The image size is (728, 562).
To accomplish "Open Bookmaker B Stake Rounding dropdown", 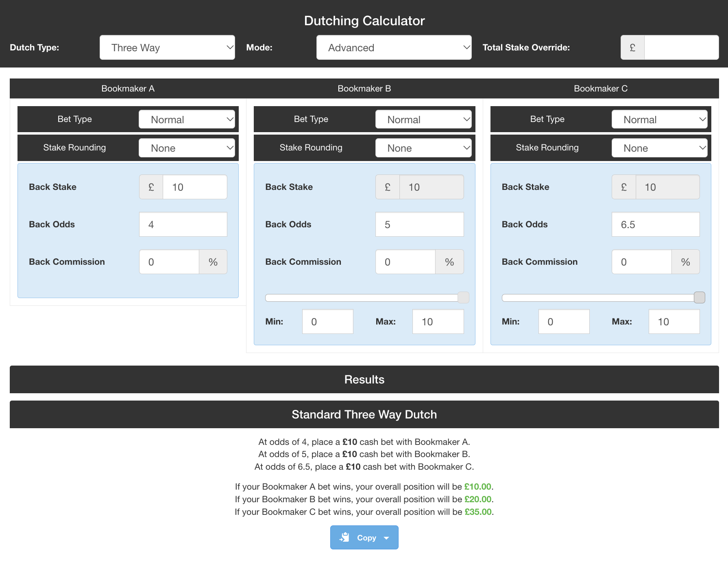I will (x=423, y=148).
